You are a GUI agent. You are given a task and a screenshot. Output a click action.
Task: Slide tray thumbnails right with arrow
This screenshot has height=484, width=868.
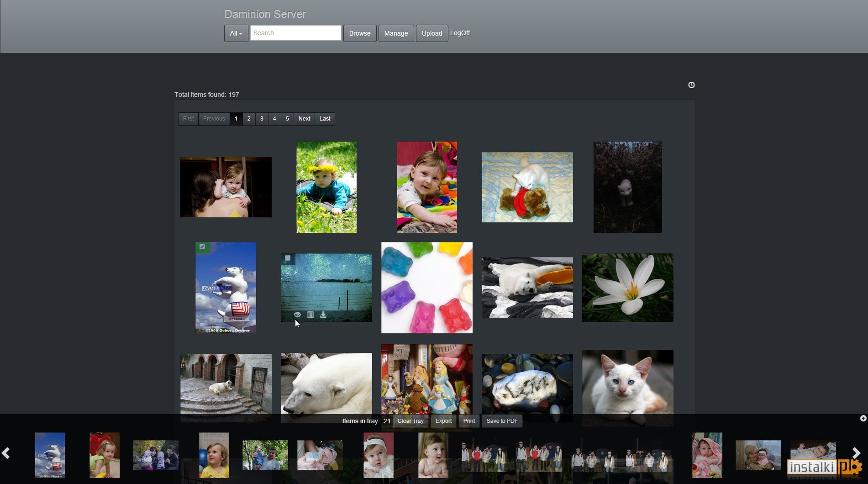pos(856,453)
